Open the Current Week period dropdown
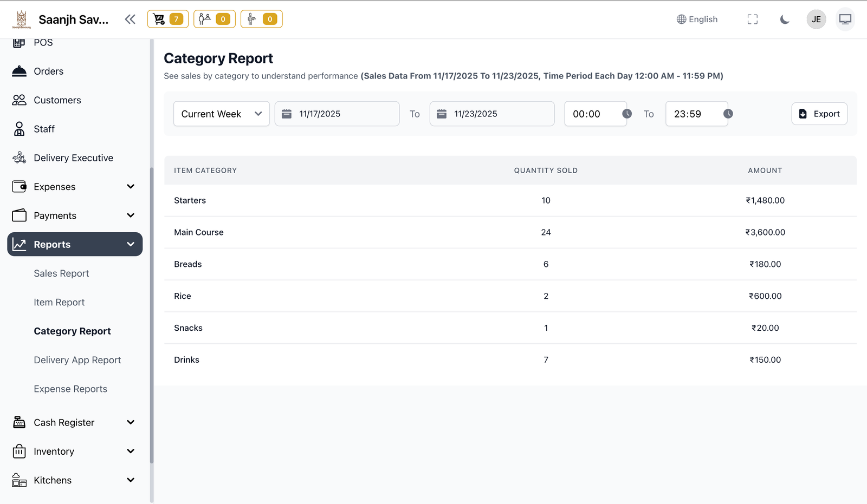867x504 pixels. pos(221,114)
